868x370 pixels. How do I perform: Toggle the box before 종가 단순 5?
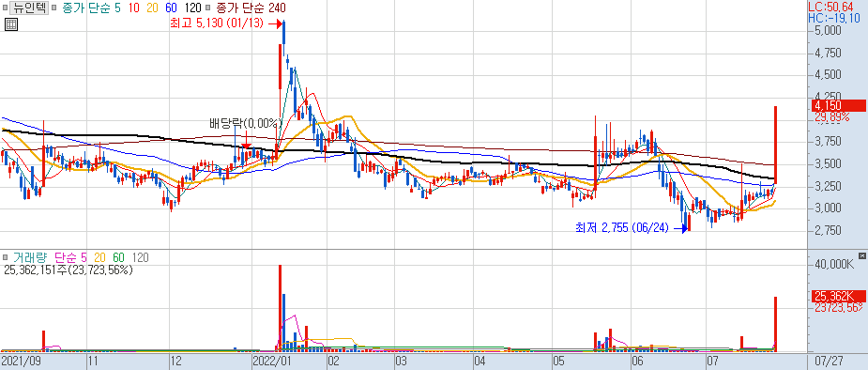54,8
